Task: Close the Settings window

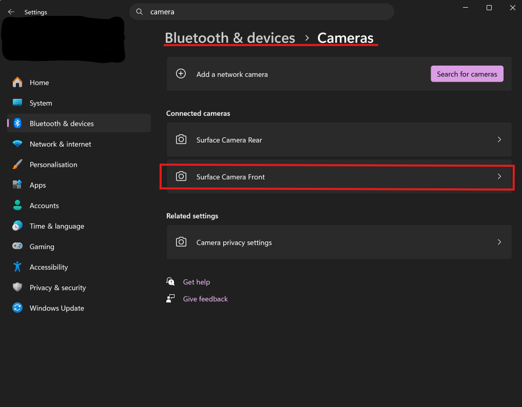Action: click(513, 8)
